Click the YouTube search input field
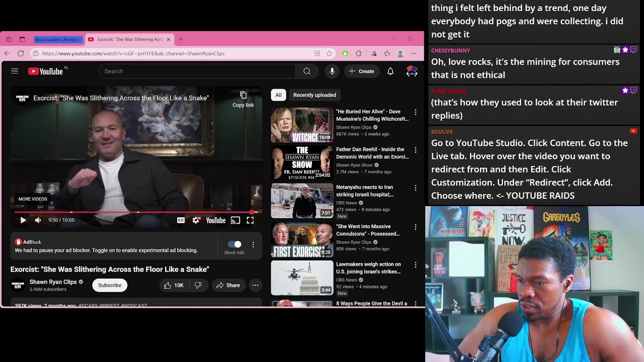The width and height of the screenshot is (644, 362). [196, 71]
